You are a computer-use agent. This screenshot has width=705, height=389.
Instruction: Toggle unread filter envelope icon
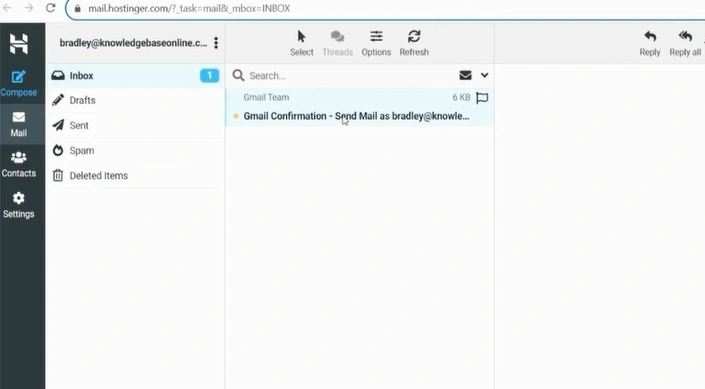coord(465,75)
